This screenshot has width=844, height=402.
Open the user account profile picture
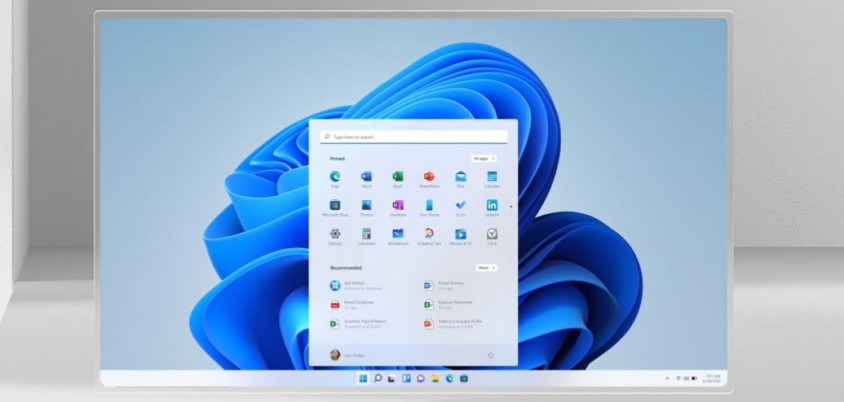[x=335, y=355]
